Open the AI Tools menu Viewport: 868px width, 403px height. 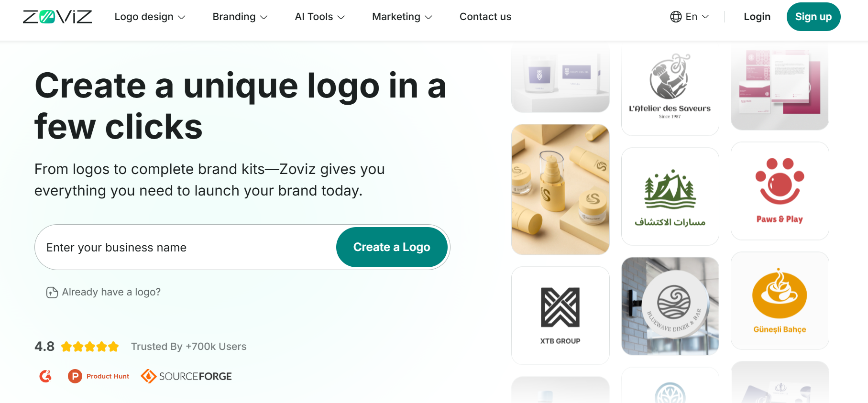(319, 17)
